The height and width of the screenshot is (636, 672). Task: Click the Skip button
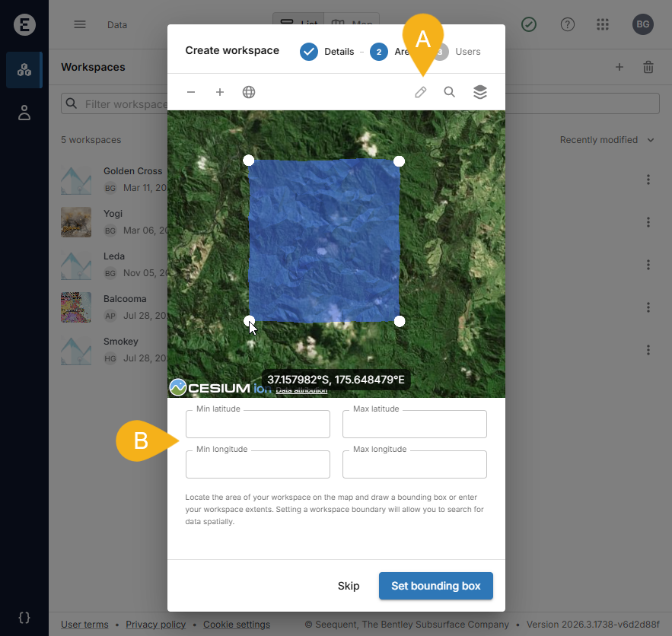coord(349,586)
